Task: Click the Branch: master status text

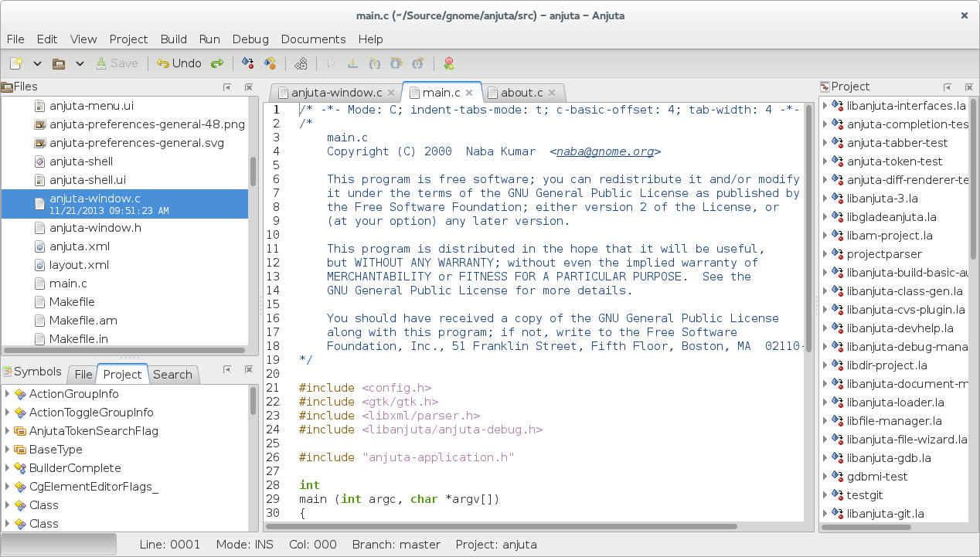Action: coord(396,545)
